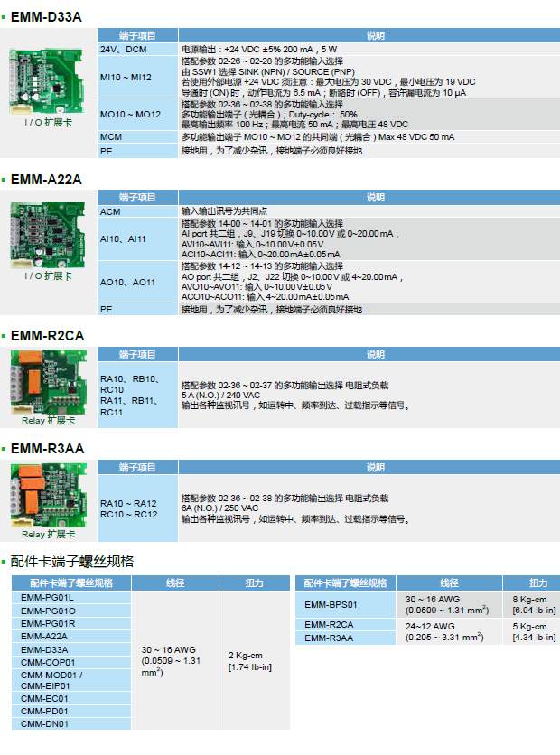Click the green bullet beside 配件卡端子螺丝规格
The image size is (560, 755).
pos(5,562)
